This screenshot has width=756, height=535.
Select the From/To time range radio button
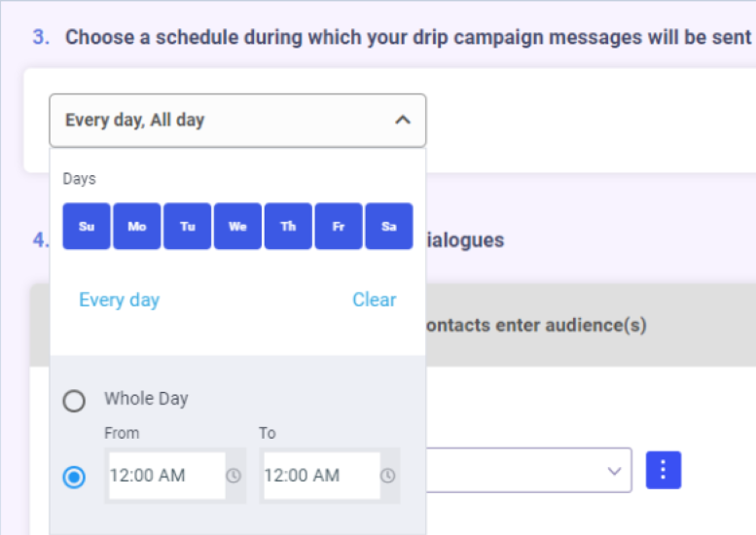click(x=74, y=477)
